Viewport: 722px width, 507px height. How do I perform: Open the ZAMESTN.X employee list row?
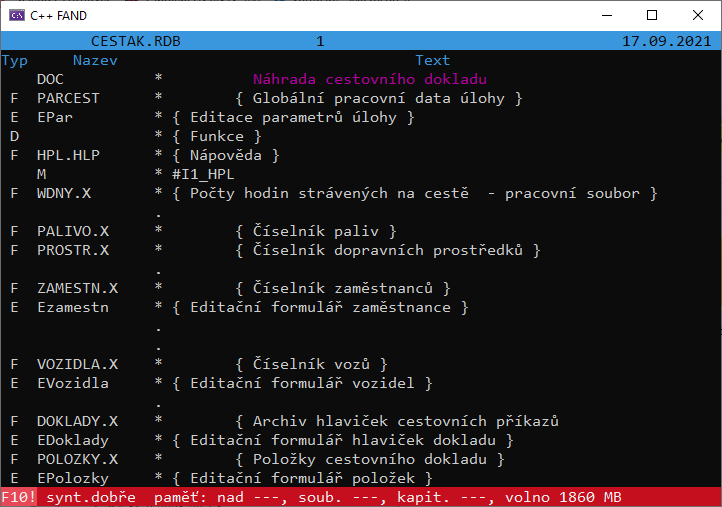click(x=78, y=288)
